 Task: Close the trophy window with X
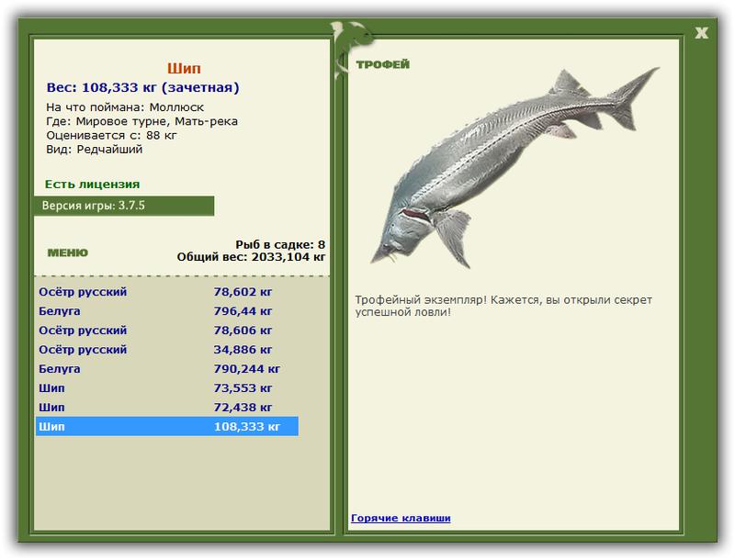tap(701, 33)
